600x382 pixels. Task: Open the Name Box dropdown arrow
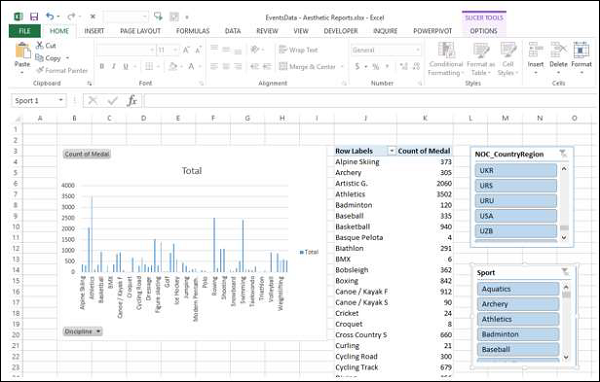[60, 100]
